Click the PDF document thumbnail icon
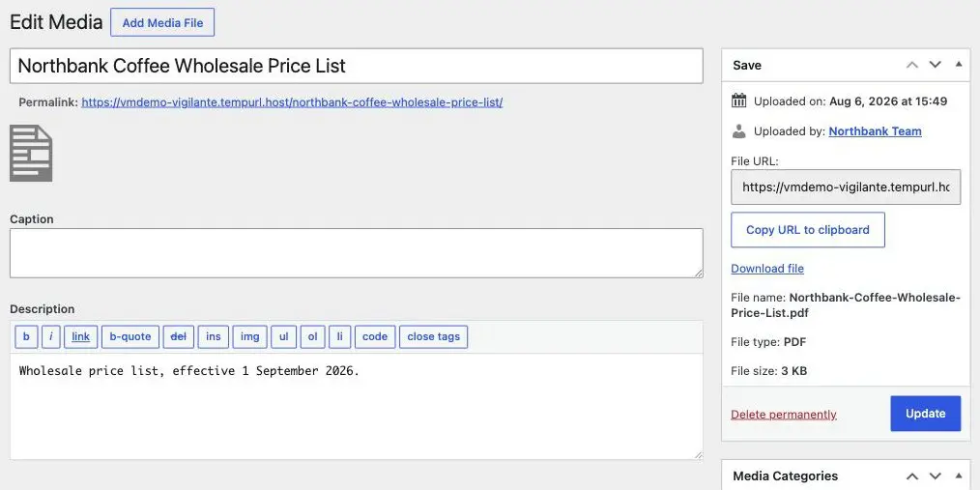 (x=31, y=153)
